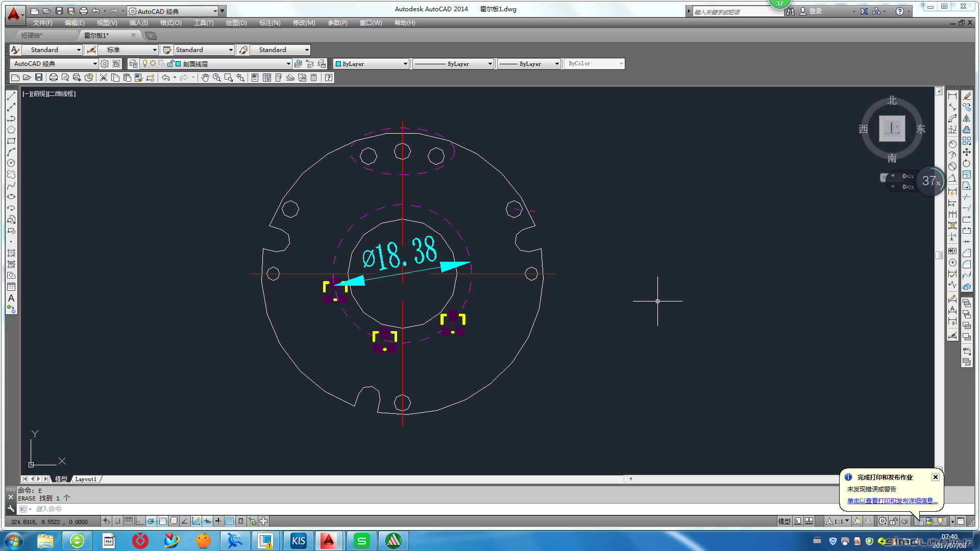The height and width of the screenshot is (551, 980).
Task: Select the Linear dimension tool
Action: 952,96
